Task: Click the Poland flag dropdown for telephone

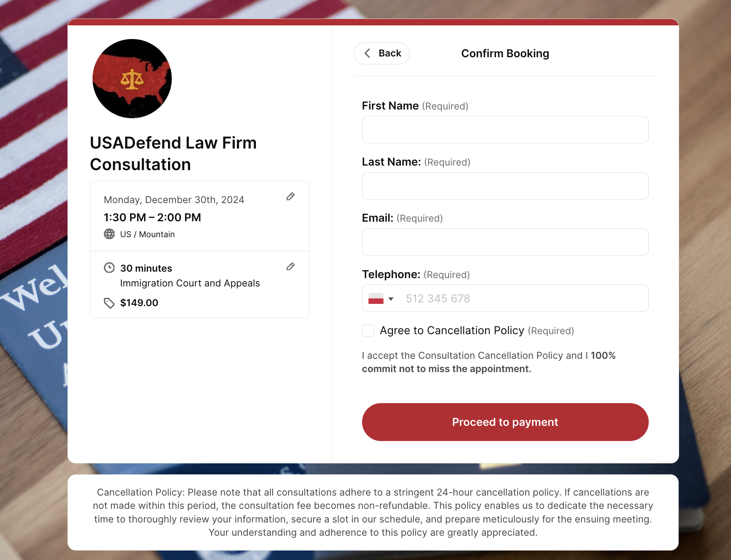Action: tap(381, 298)
